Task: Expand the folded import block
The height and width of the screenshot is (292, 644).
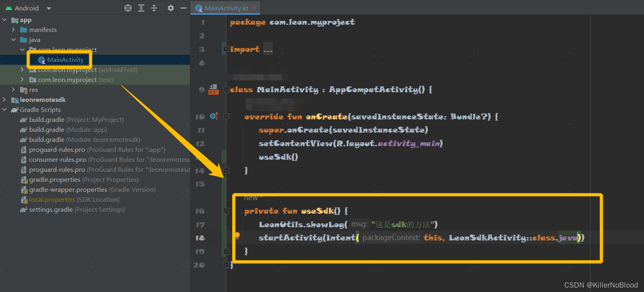Action: 226,49
